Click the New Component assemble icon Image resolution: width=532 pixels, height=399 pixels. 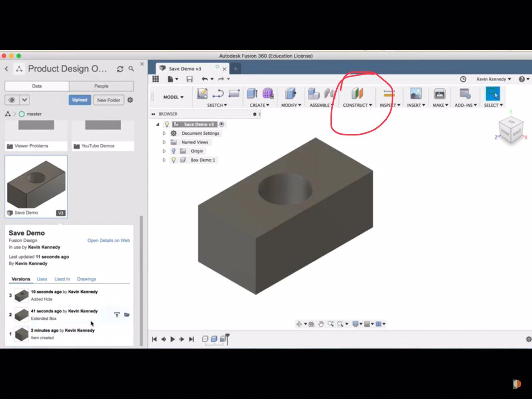[314, 94]
